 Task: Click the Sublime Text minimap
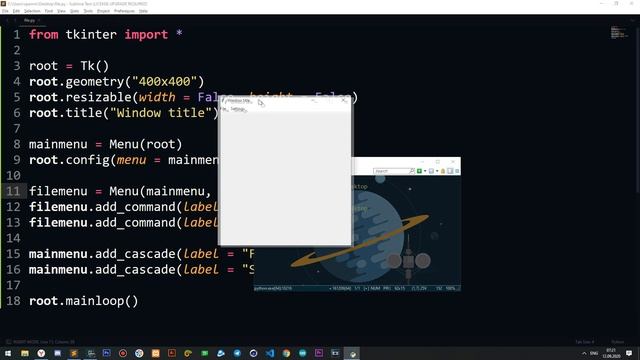[619, 33]
